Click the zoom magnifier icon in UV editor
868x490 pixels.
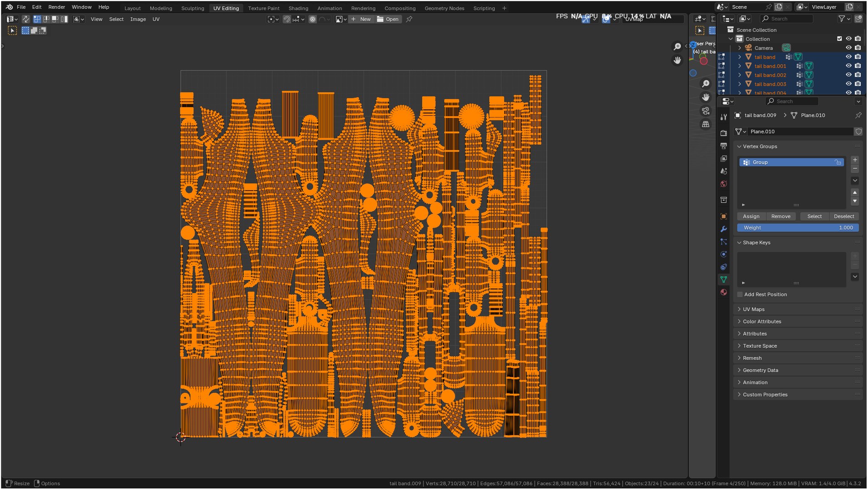tap(677, 47)
